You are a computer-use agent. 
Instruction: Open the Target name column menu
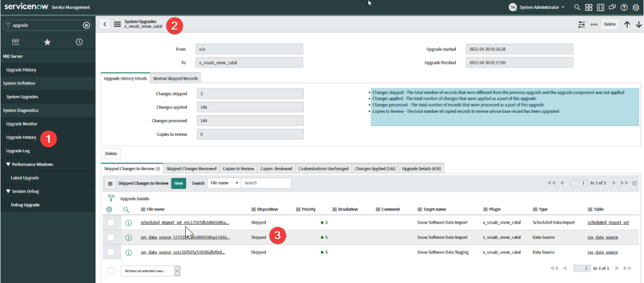[420, 209]
